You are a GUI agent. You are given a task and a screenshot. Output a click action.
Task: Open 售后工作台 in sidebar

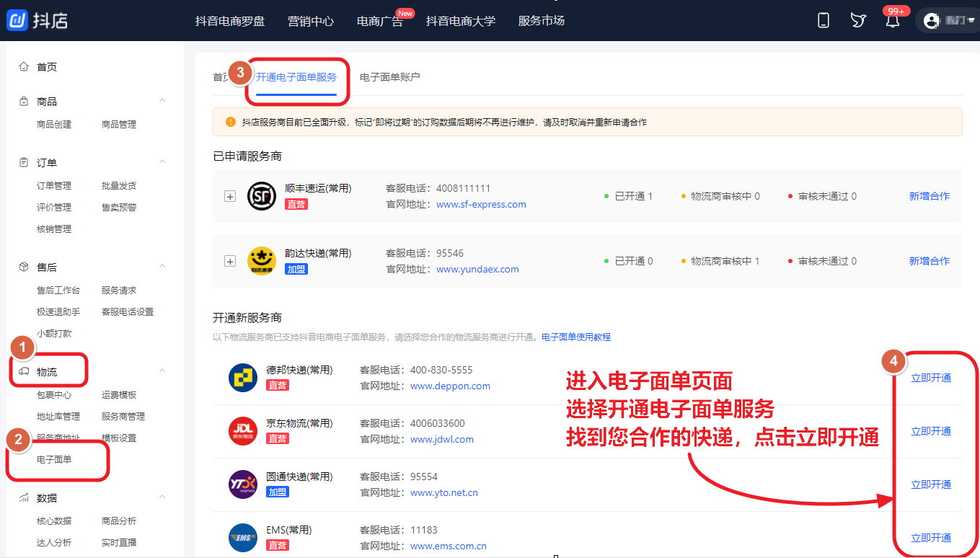tap(58, 290)
